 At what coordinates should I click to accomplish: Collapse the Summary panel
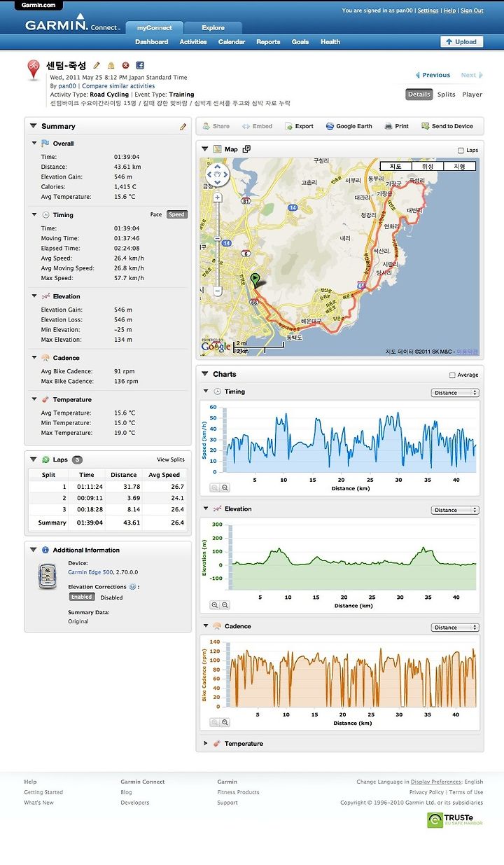tap(33, 126)
